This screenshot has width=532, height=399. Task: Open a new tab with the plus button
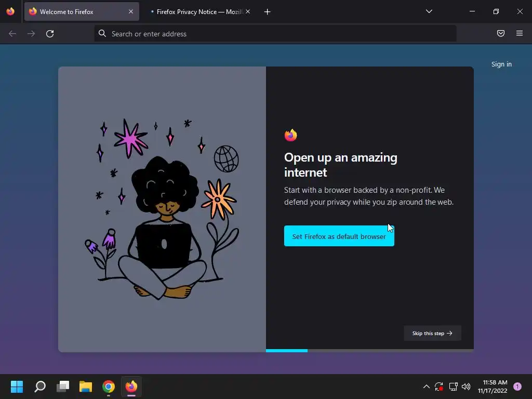point(268,12)
